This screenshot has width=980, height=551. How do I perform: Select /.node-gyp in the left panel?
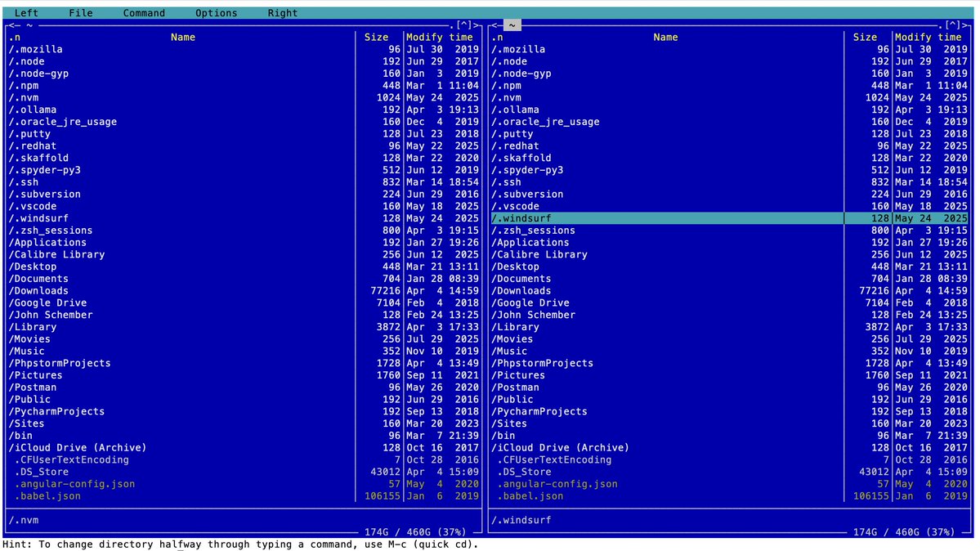coord(244,74)
